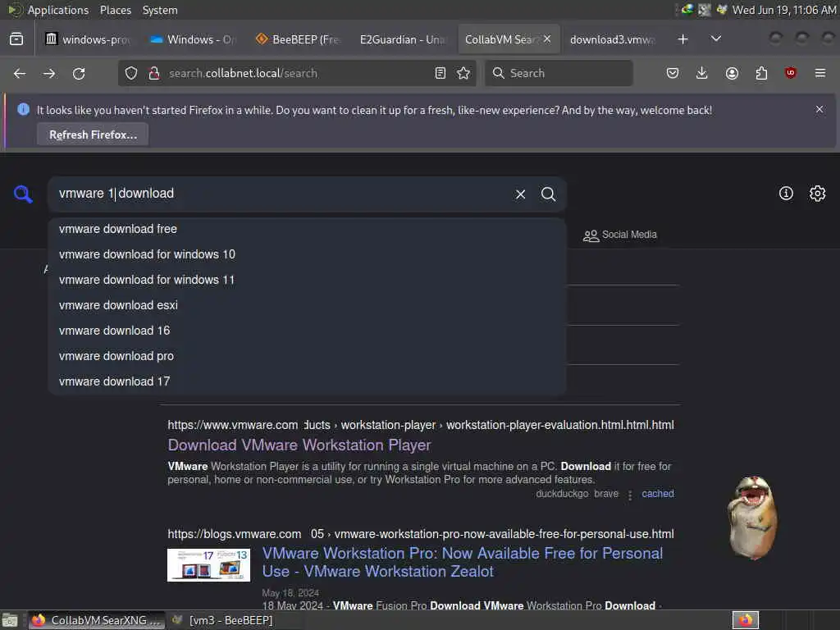
Task: Choose suggestion vmware download pro
Action: [x=307, y=356]
